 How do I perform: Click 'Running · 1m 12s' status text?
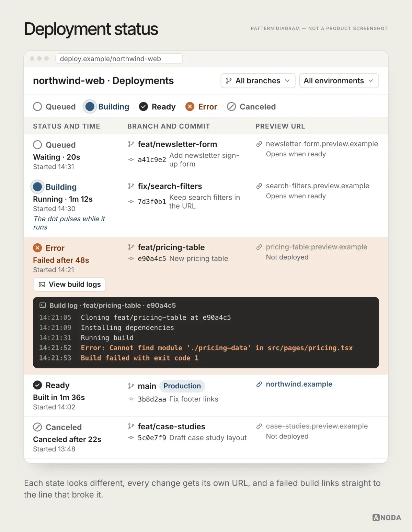coord(63,199)
